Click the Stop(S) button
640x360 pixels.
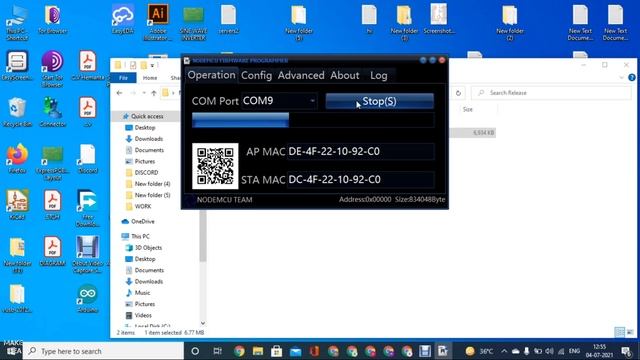tap(380, 101)
